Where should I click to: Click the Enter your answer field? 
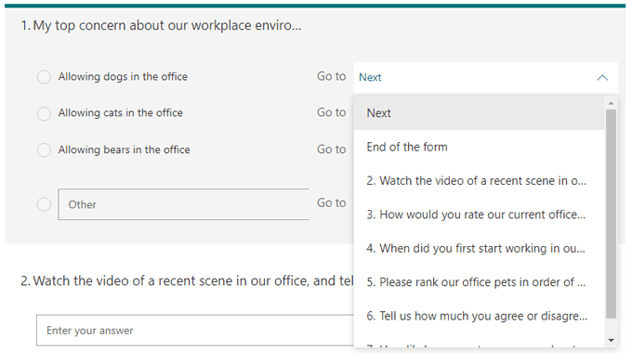[195, 331]
